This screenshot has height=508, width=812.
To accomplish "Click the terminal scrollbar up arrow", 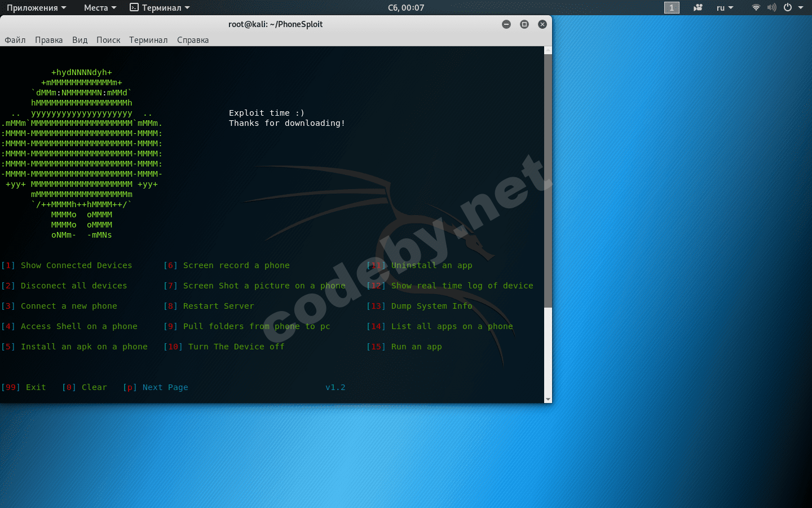I will (548, 50).
